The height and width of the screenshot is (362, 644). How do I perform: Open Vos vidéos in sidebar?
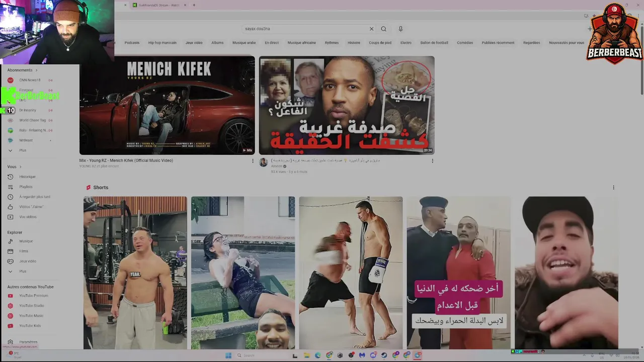click(28, 217)
